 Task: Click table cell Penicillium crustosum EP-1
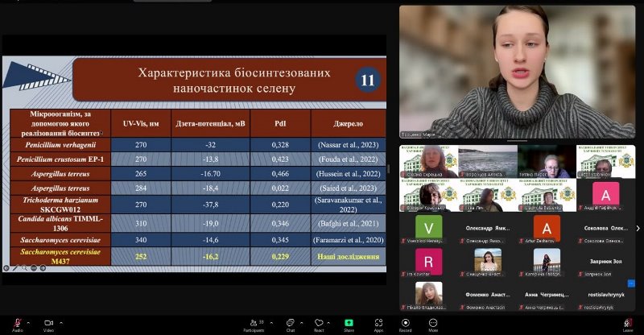(x=60, y=159)
